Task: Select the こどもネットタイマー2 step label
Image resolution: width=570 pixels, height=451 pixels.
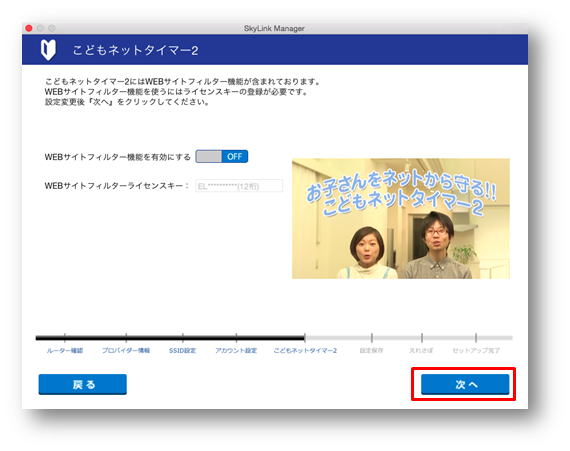Action: [x=305, y=351]
